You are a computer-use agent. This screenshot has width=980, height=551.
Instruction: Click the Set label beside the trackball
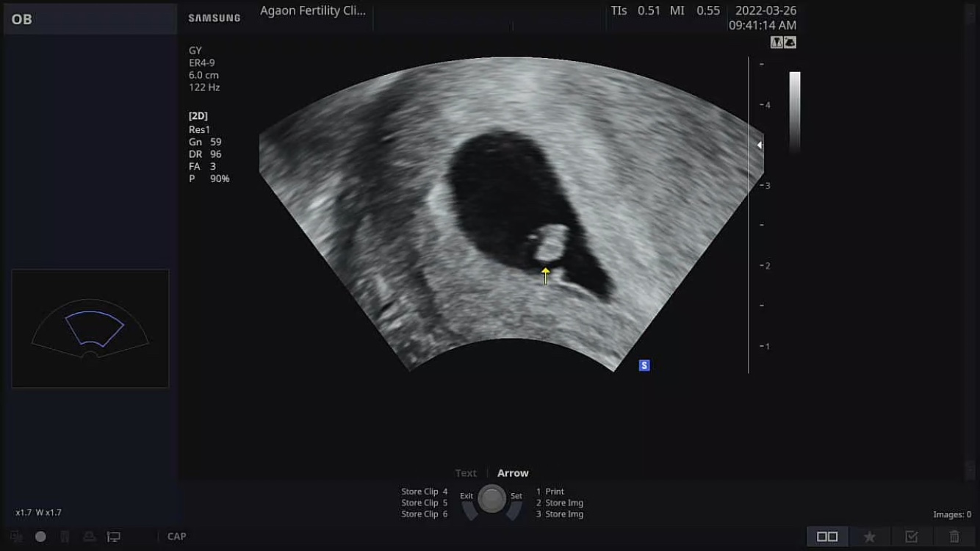click(516, 496)
